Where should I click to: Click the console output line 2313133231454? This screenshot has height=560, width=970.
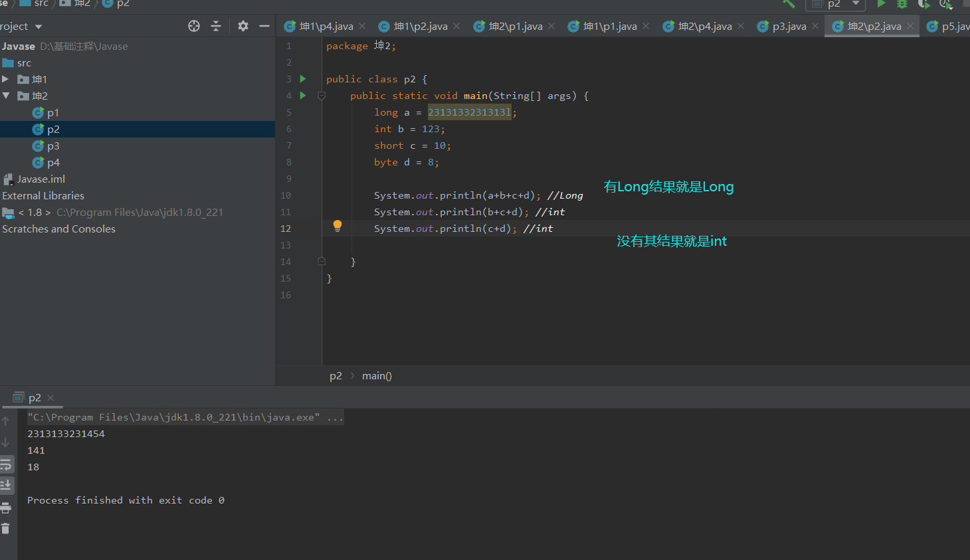pos(66,434)
